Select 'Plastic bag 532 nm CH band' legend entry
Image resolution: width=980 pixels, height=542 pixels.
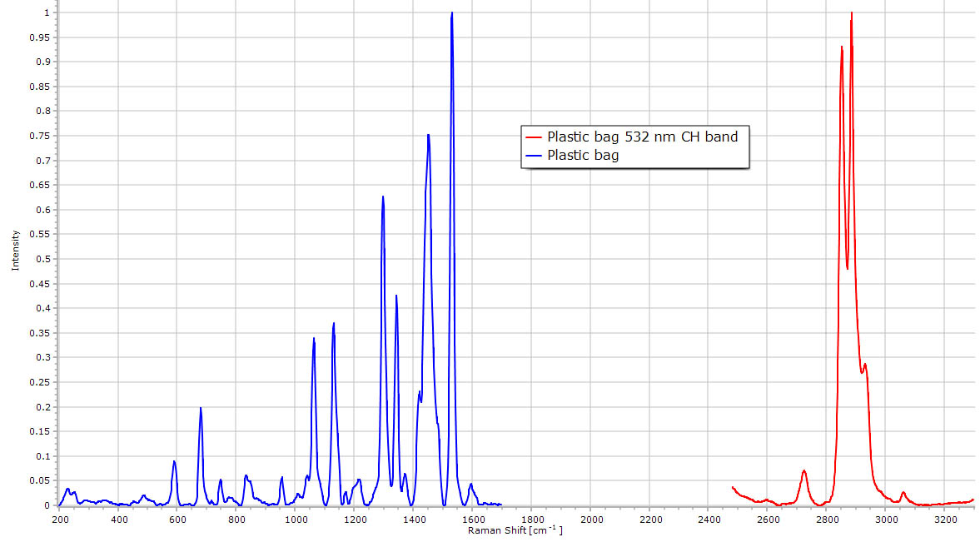(x=642, y=137)
